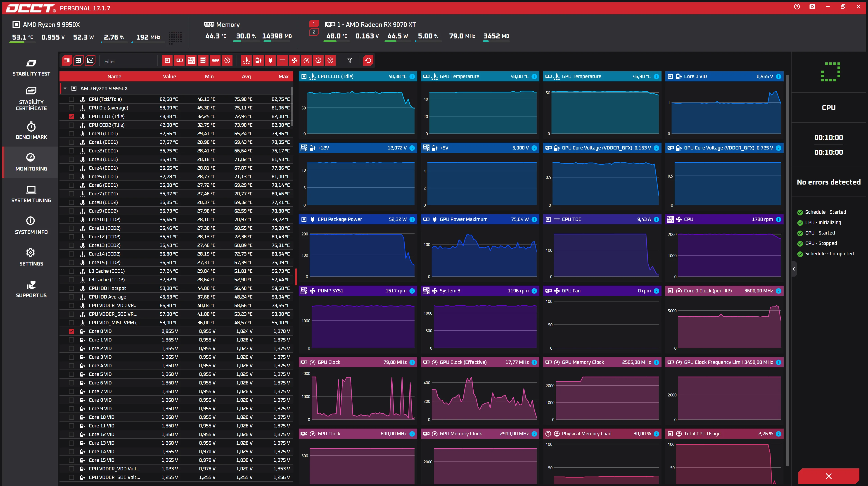Toggle the motherboard sensor filter icon

pos(191,61)
